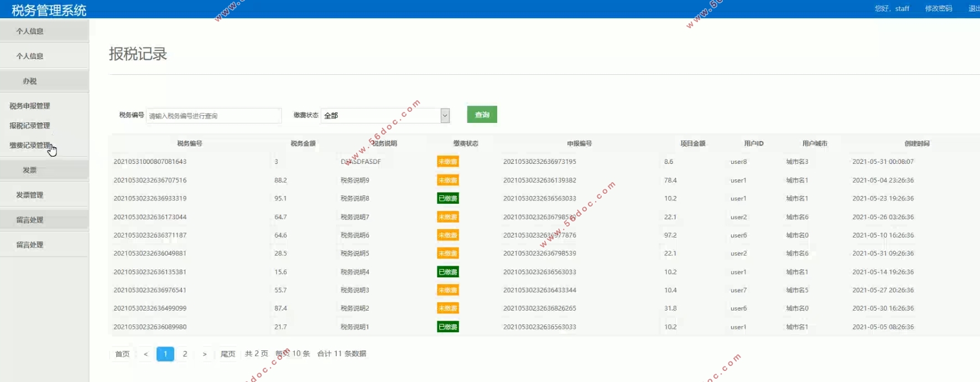This screenshot has height=382, width=980.
Task: Select page 1 in pagination
Action: tap(165, 354)
